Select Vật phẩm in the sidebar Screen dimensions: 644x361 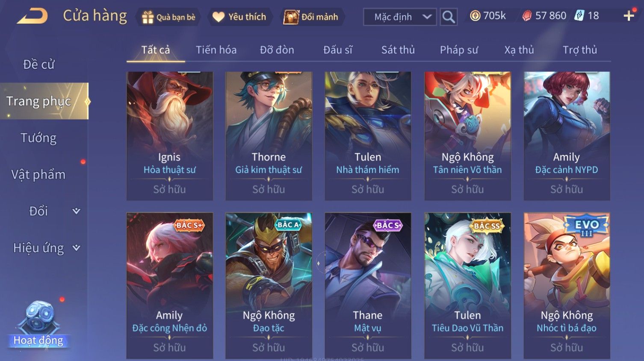tap(38, 175)
